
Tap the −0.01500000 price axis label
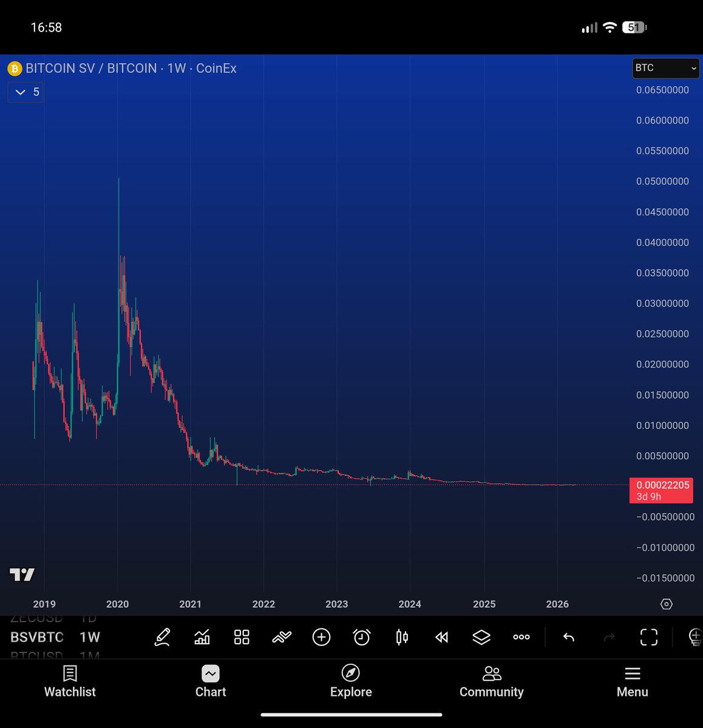click(665, 578)
